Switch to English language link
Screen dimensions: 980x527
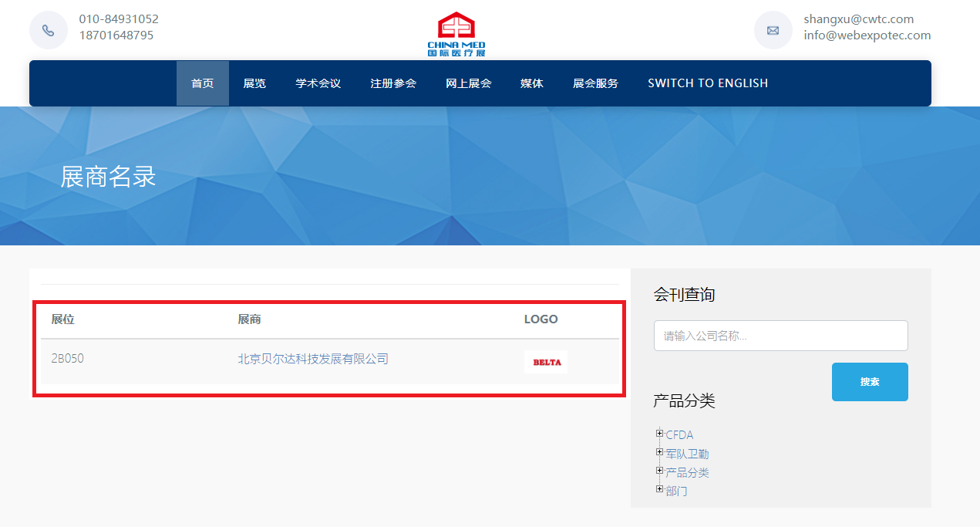pyautogui.click(x=708, y=83)
